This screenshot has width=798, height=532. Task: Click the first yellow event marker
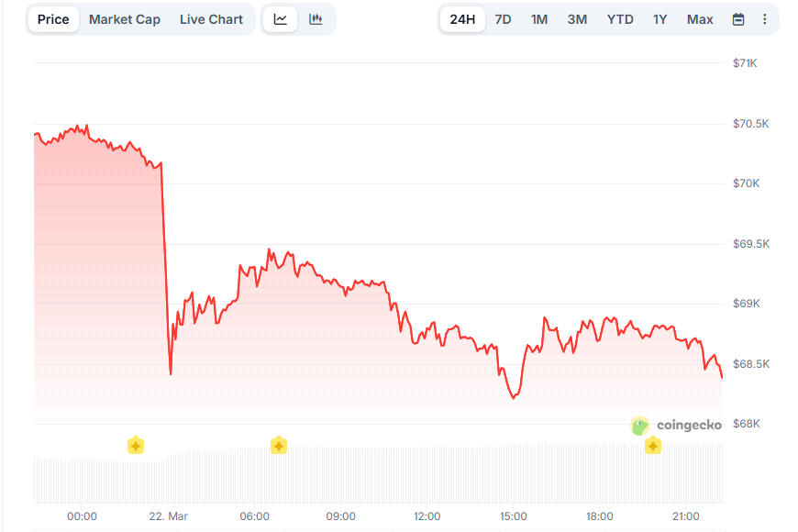(136, 446)
